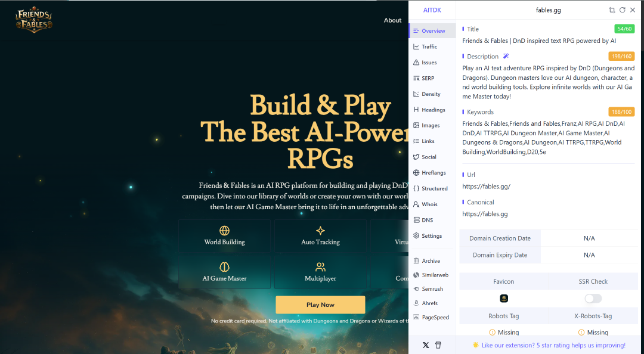Click the sparkle icon on Auto Tracking

[x=320, y=231]
